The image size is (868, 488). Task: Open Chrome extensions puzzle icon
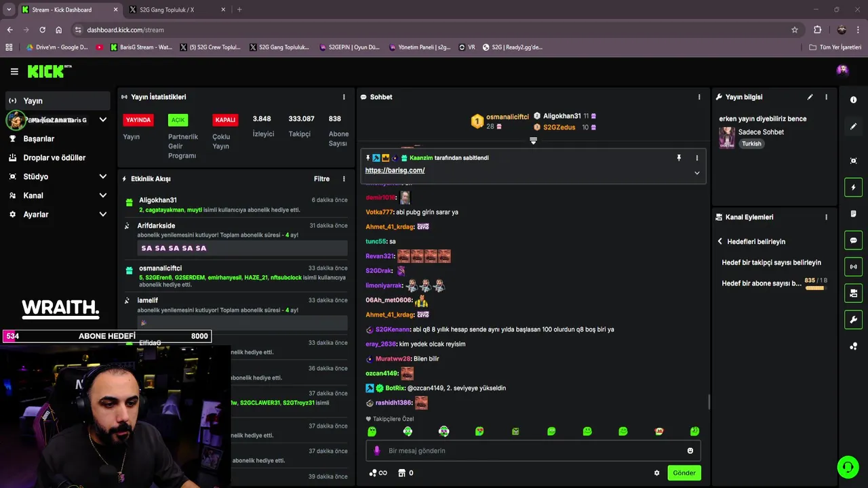coord(817,30)
